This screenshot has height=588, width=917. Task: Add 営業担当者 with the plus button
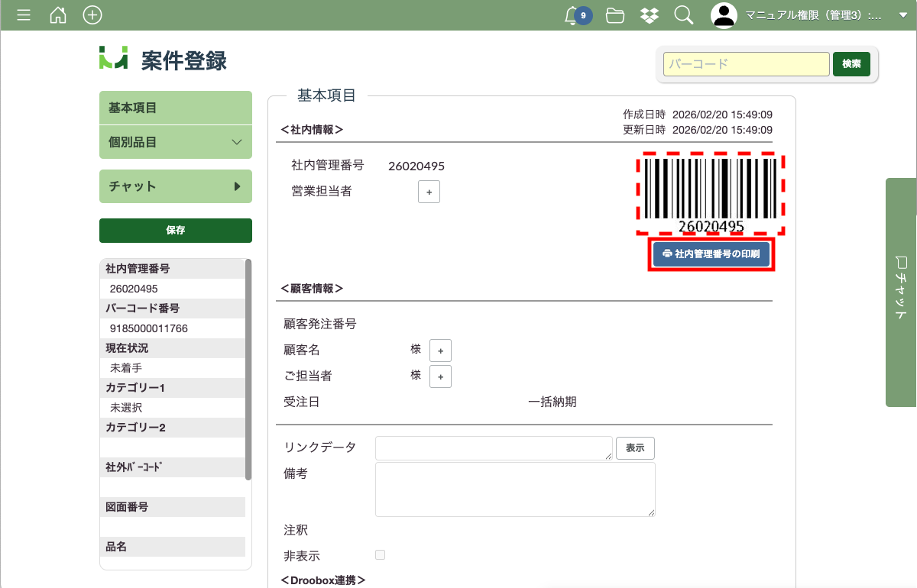[x=429, y=192]
